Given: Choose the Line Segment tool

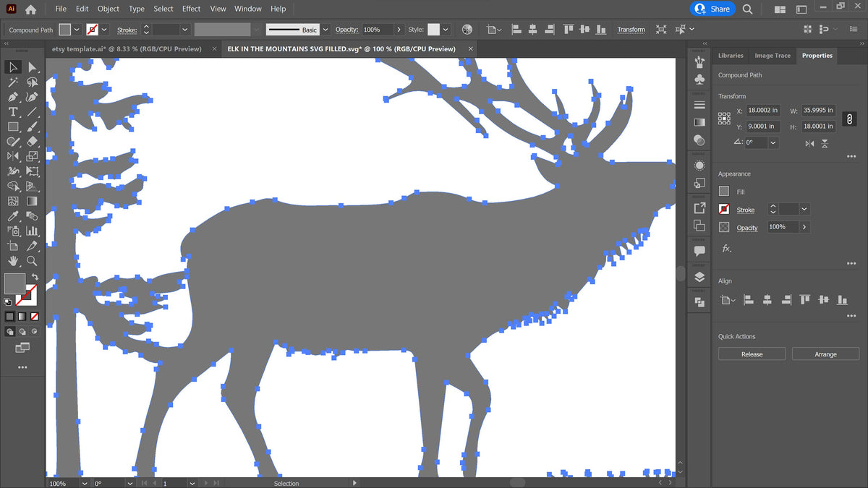Looking at the screenshot, I should pos(32,112).
